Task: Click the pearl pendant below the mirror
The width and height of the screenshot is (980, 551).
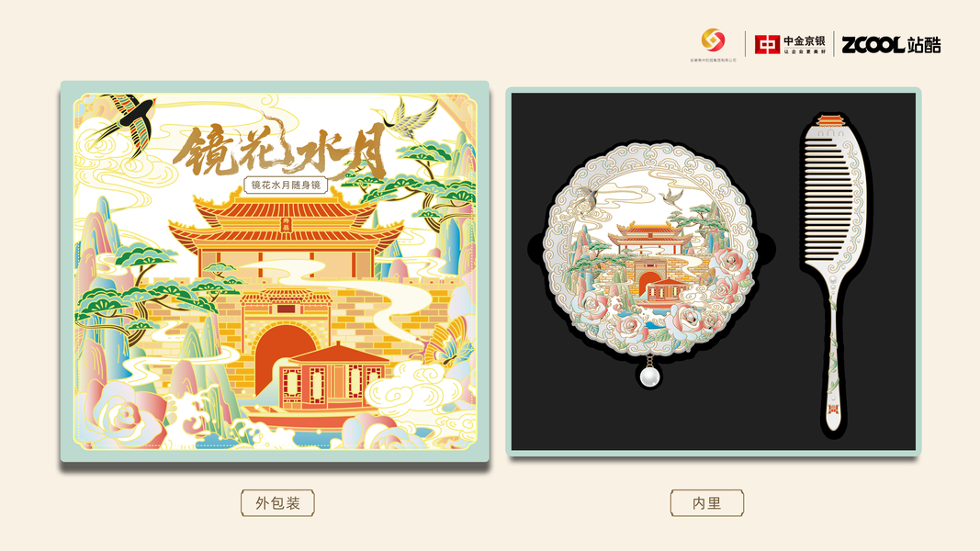Action: pyautogui.click(x=650, y=377)
